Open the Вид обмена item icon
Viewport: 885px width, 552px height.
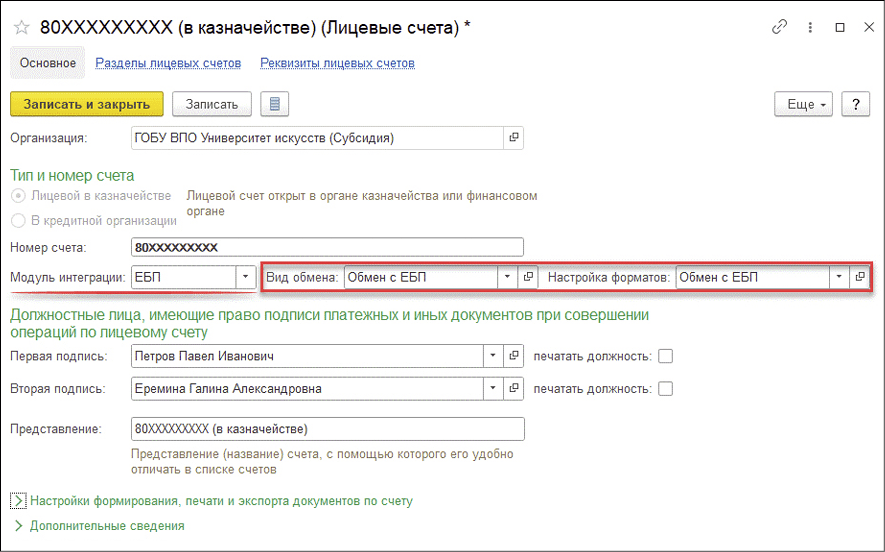click(530, 277)
